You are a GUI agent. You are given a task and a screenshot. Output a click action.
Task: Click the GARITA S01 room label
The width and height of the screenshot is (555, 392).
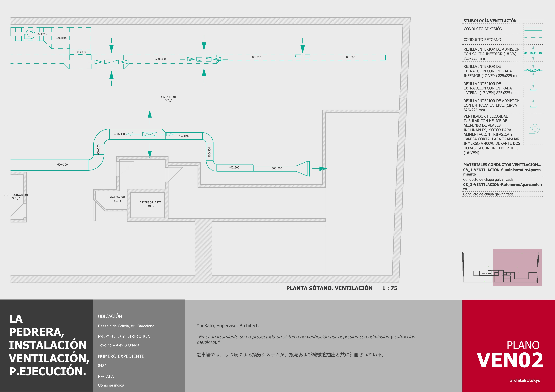pos(118,199)
